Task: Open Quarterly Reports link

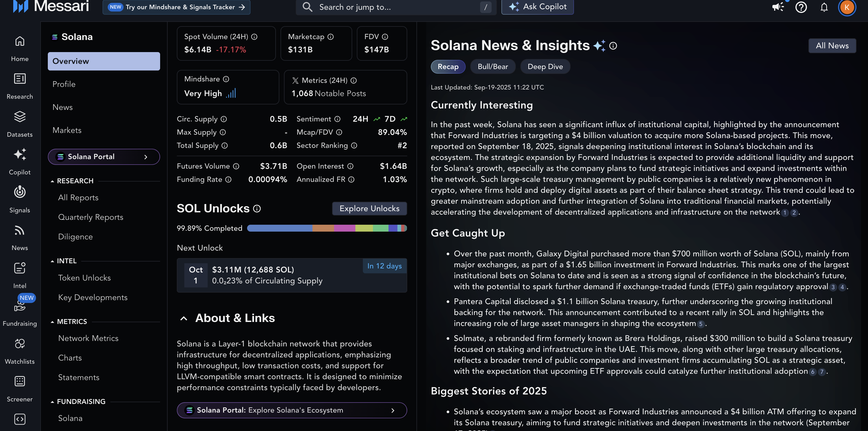Action: point(91,217)
